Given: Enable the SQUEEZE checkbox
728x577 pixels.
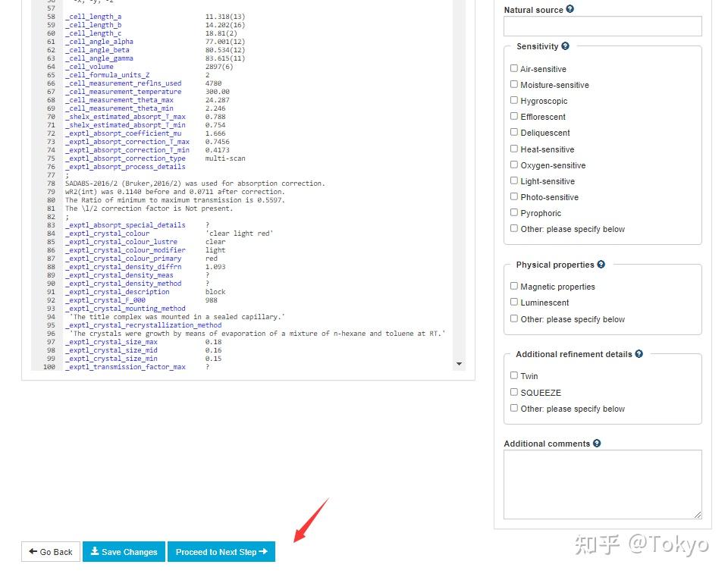Looking at the screenshot, I should point(514,392).
